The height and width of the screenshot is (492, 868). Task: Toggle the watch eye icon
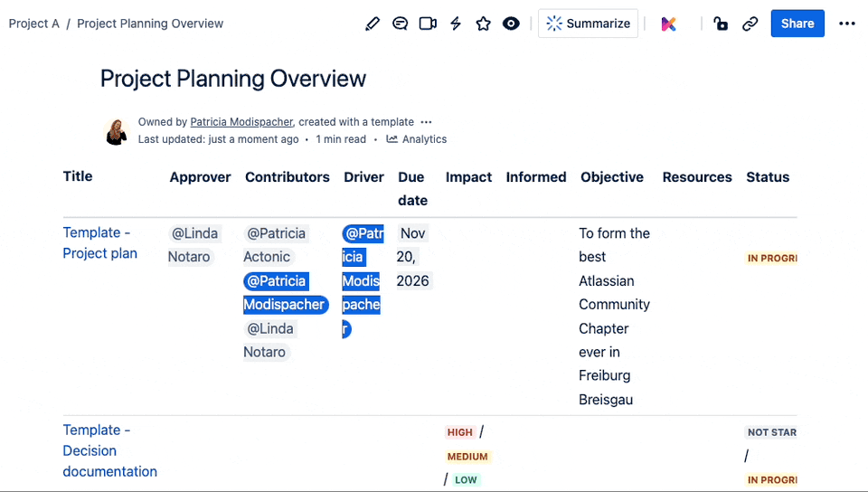511,24
